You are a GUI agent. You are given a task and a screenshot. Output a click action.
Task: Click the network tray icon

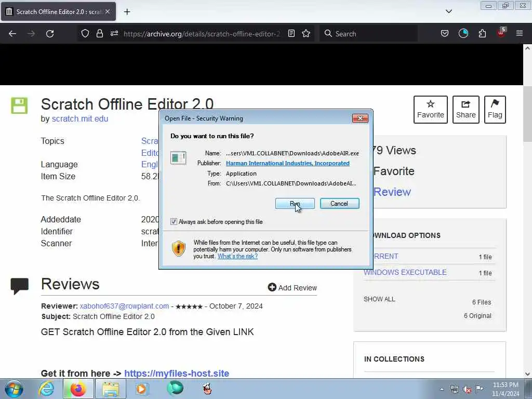pyautogui.click(x=454, y=389)
